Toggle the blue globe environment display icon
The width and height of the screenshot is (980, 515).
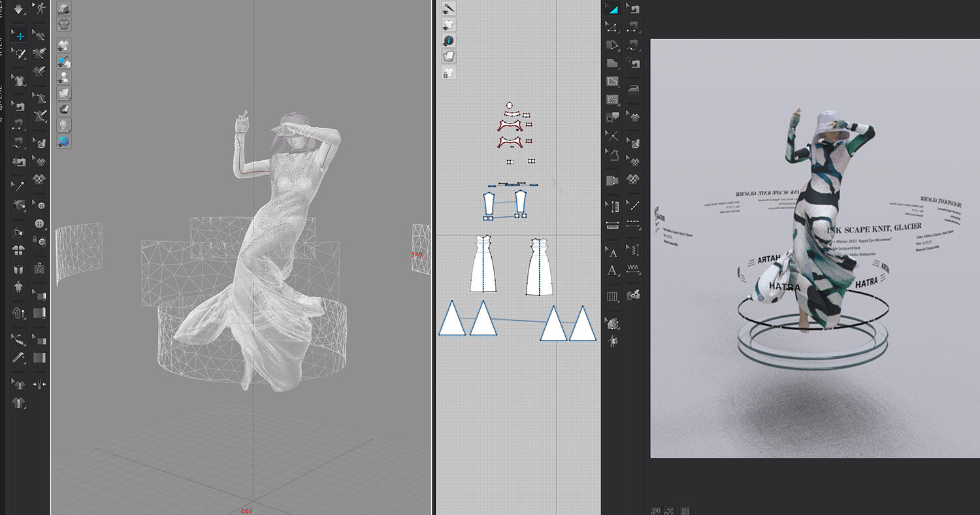[63, 141]
